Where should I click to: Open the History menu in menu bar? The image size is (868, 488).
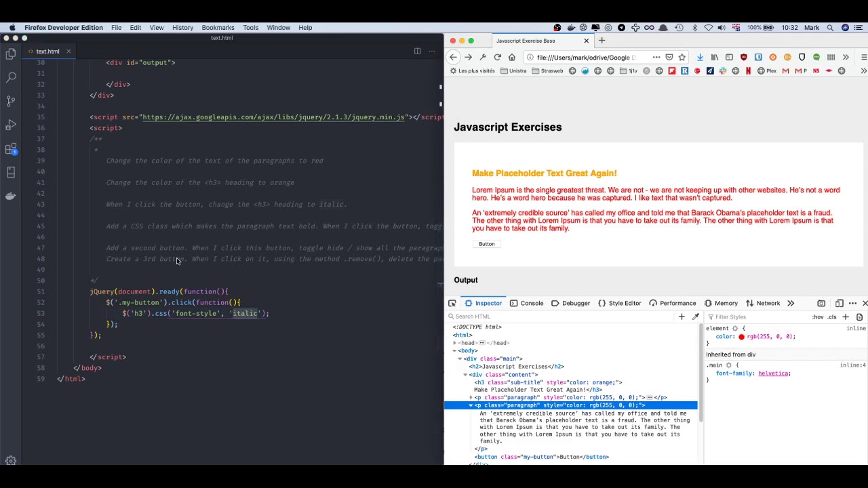pos(182,28)
